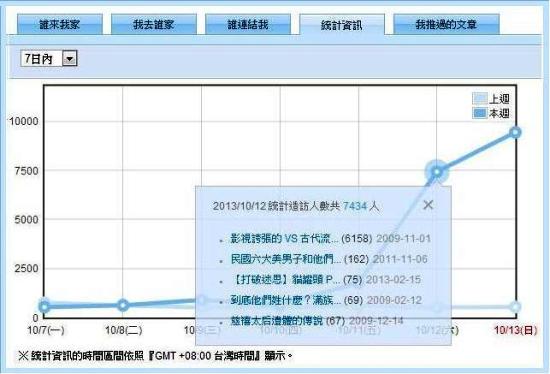Viewport: 550px width, 374px height.
Task: Click the 10/8 data point on chart
Action: [123, 305]
